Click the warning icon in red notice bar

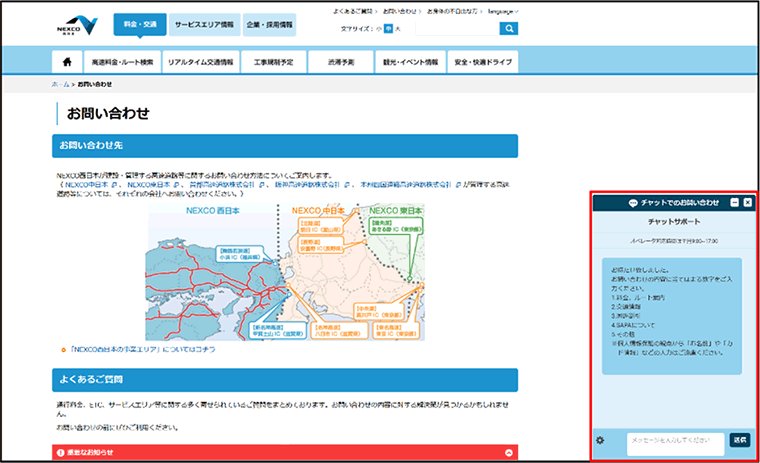point(61,453)
